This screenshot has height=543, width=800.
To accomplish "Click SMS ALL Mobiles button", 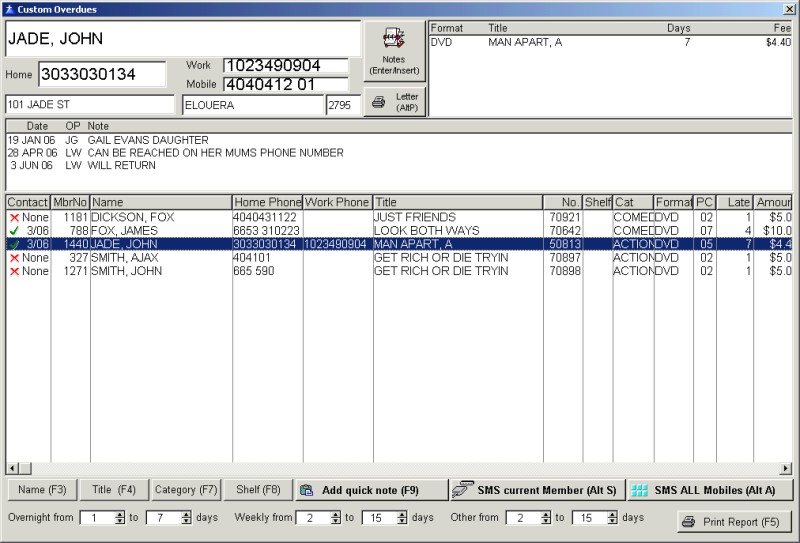I will (709, 490).
